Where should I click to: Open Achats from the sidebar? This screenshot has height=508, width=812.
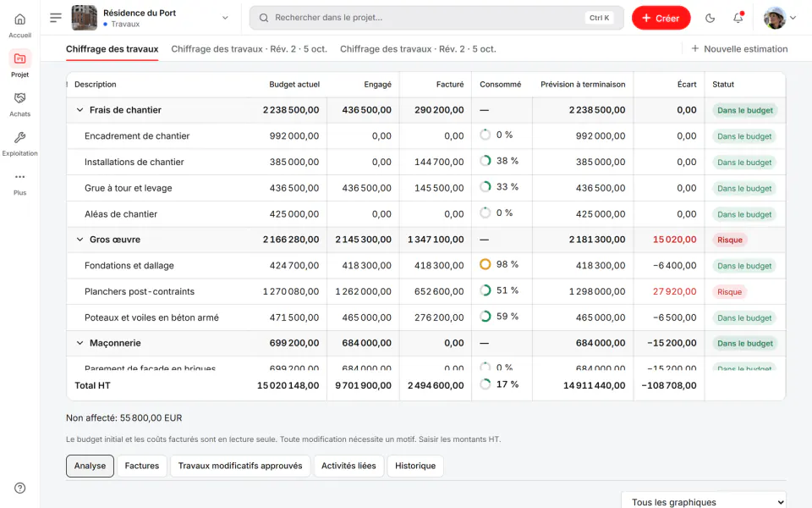pos(19,103)
